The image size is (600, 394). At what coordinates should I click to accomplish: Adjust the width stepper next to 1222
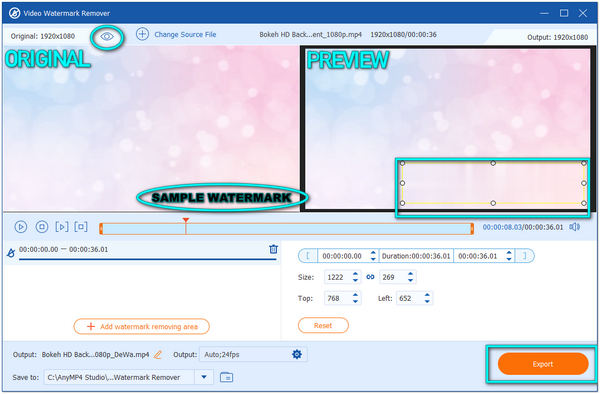(355, 277)
